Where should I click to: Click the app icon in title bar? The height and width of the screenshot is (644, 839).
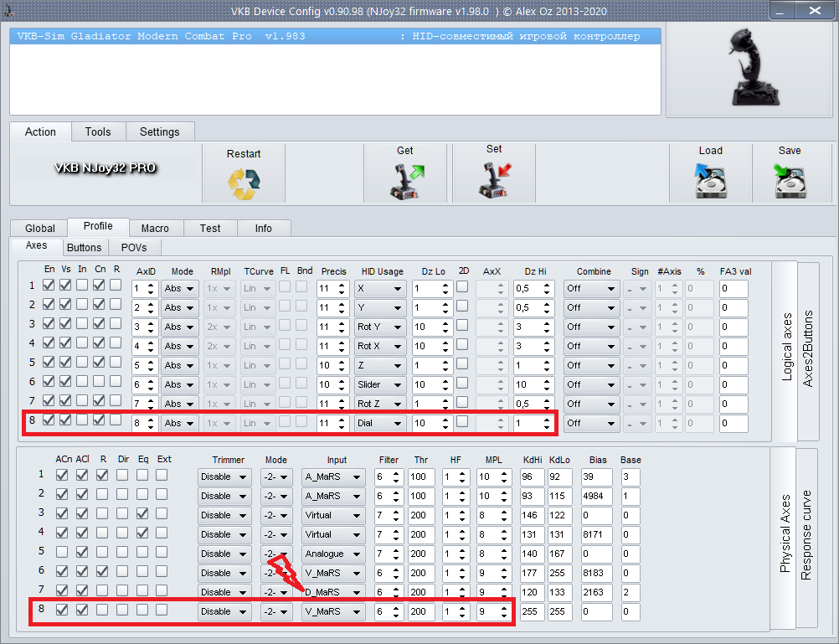tap(9, 10)
